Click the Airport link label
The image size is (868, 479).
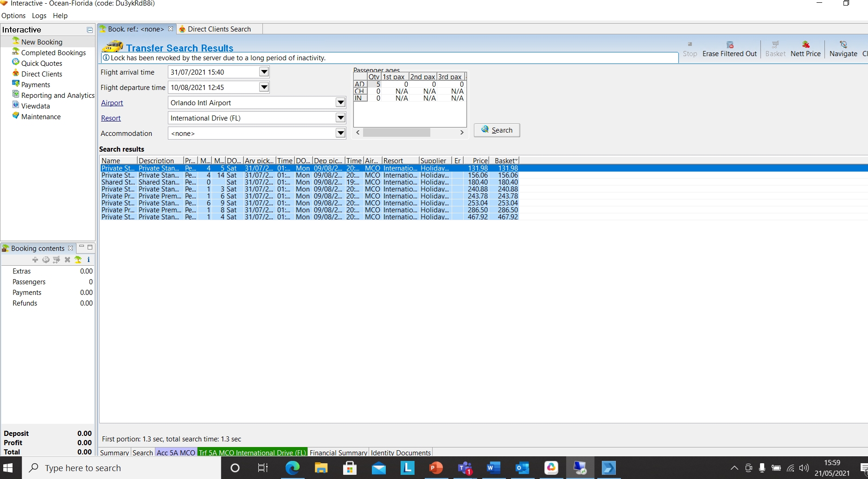pos(112,103)
